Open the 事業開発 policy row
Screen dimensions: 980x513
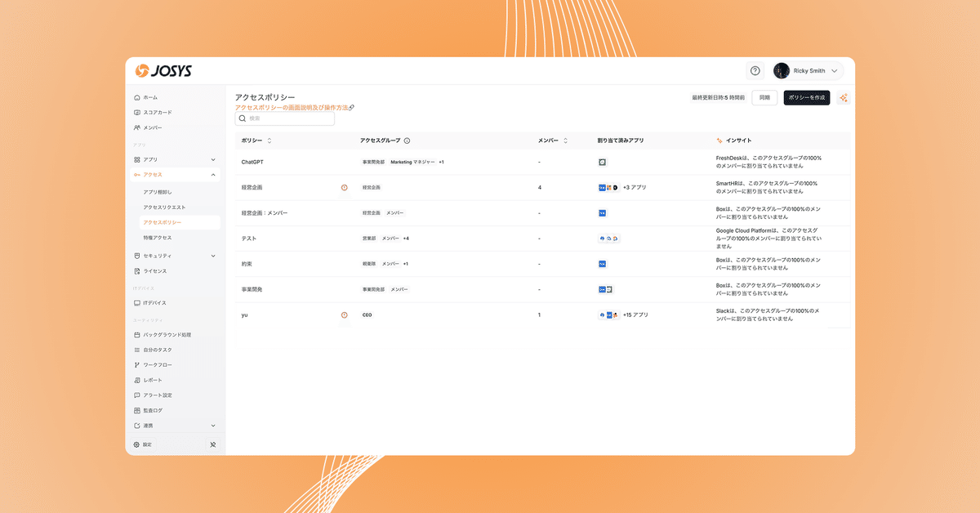[542, 289]
